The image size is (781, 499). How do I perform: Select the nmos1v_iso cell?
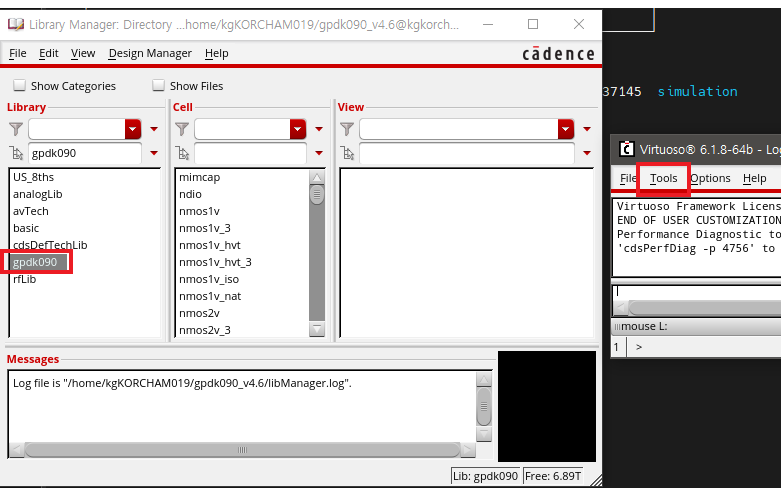(209, 279)
